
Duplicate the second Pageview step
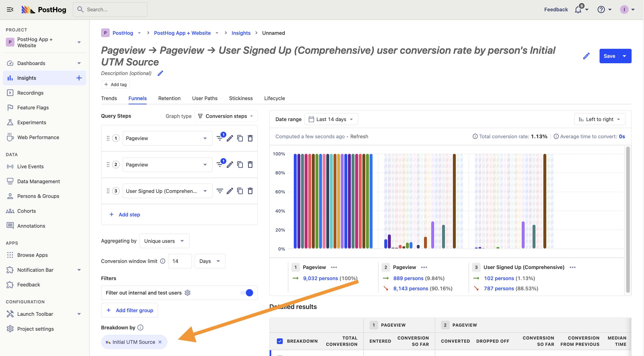240,165
